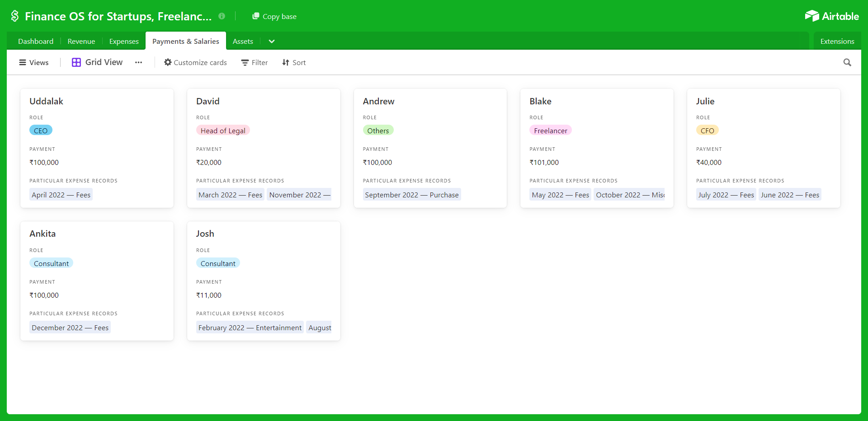Switch to the Dashboard tab
Image resolution: width=868 pixels, height=421 pixels.
35,41
